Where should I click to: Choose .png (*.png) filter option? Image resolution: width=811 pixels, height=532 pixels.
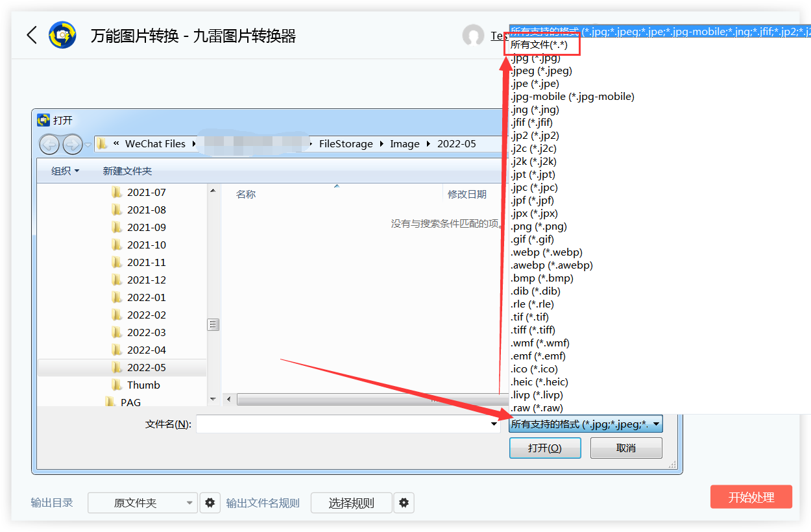tap(539, 226)
